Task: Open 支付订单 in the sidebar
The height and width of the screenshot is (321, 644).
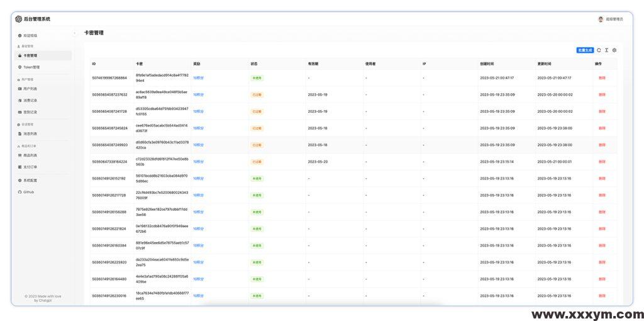Action: coord(30,167)
